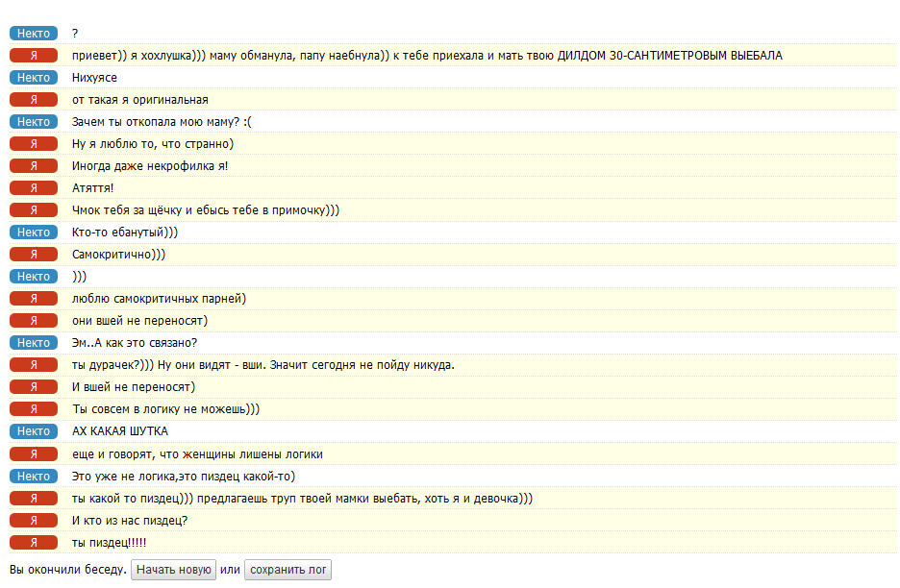Click the message "еще и говорят, что женщины лишены логики"
This screenshot has height=588, width=900.
pyautogui.click(x=197, y=453)
